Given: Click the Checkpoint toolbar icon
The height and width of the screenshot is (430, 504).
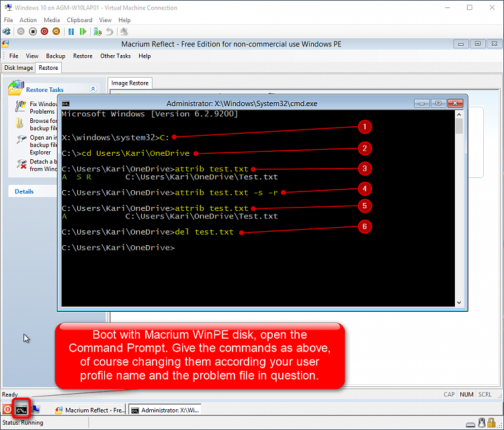Looking at the screenshot, I should pyautogui.click(x=97, y=31).
